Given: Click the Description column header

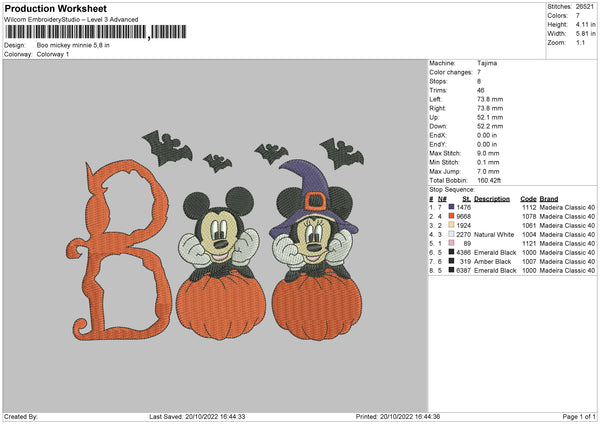Looking at the screenshot, I should tap(491, 198).
